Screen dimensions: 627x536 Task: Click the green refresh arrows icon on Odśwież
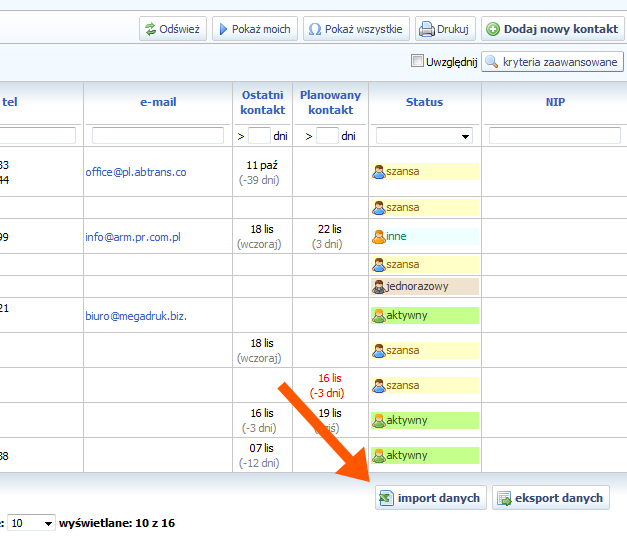click(x=150, y=29)
